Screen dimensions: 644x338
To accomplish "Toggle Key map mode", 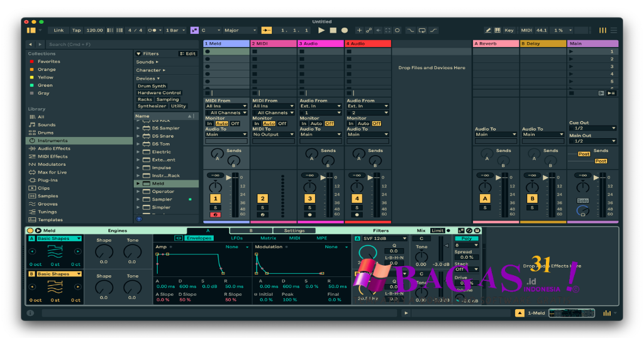I will [509, 30].
